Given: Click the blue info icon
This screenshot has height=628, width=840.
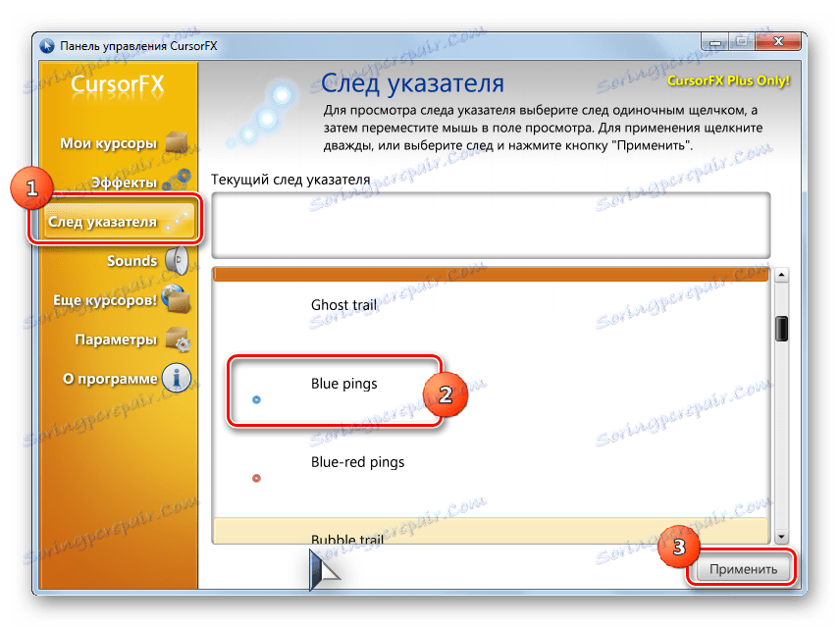Looking at the screenshot, I should [x=177, y=378].
